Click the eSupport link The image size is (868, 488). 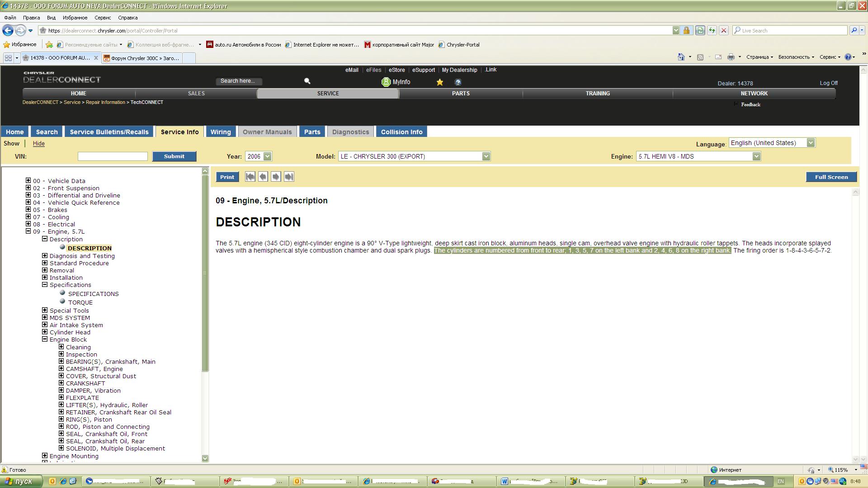point(423,70)
